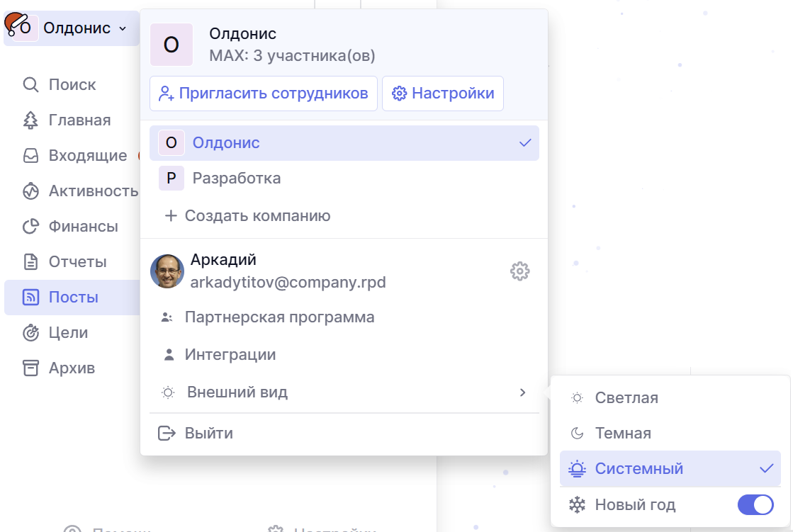Click the Christmas tree Главная icon
Viewport: 793px width, 532px height.
coord(30,120)
